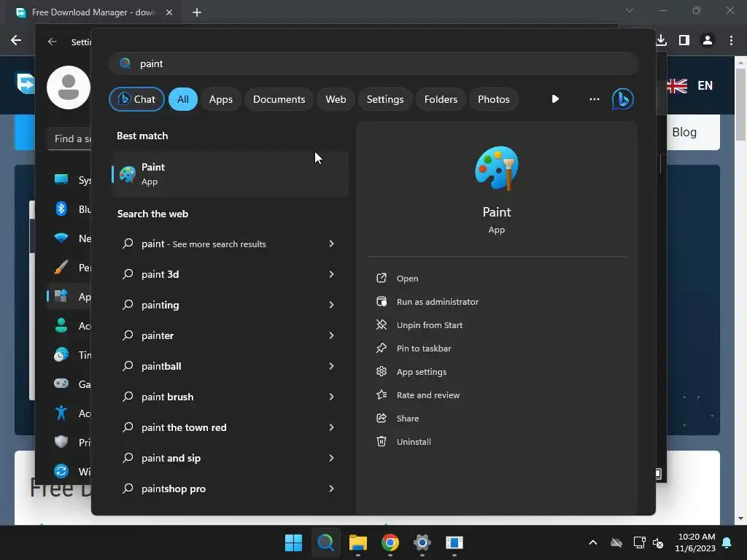Expand the 'paintshop pro' chevron

click(331, 489)
